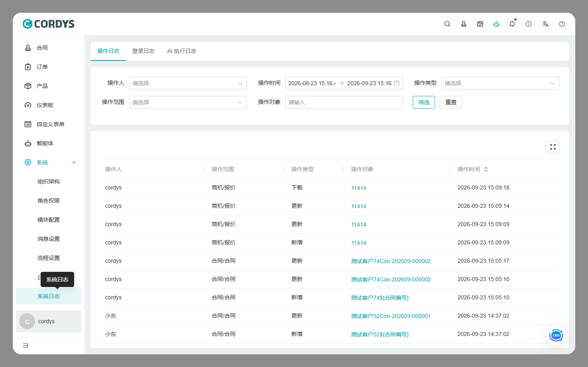Click the 操作对象 column header
588x367 pixels.
[x=362, y=169]
